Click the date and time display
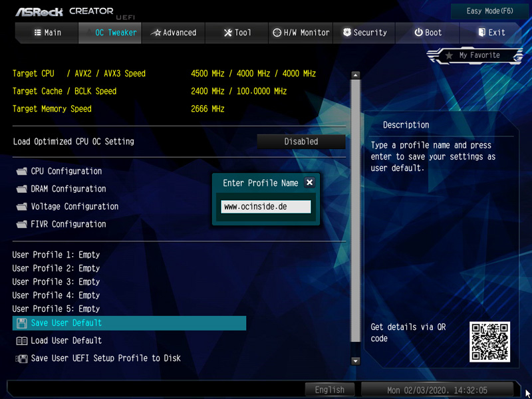532x399 pixels. pos(438,390)
